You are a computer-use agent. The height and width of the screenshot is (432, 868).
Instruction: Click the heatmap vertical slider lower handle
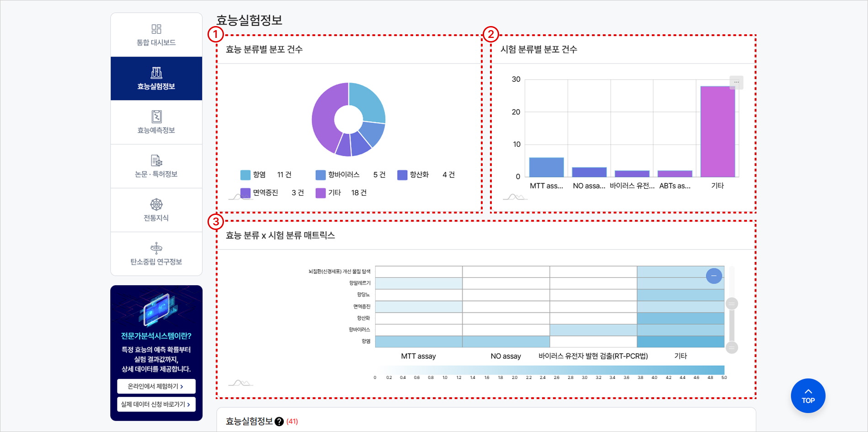click(732, 347)
